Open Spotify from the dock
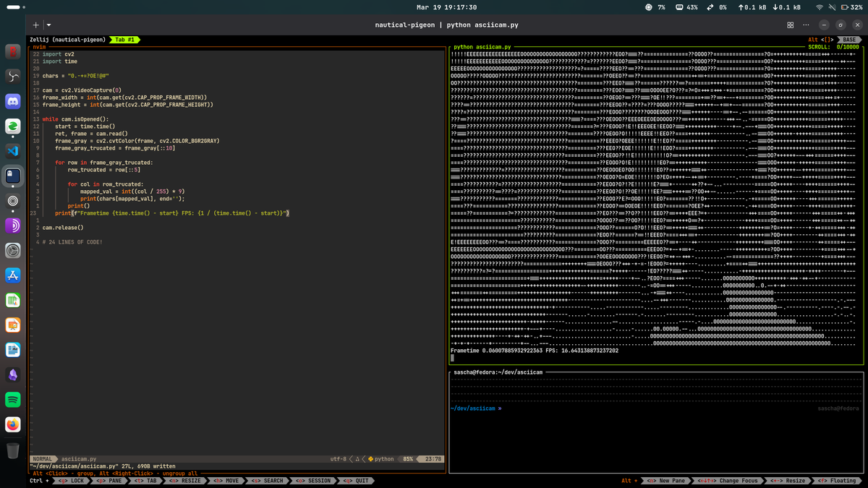 [13, 400]
